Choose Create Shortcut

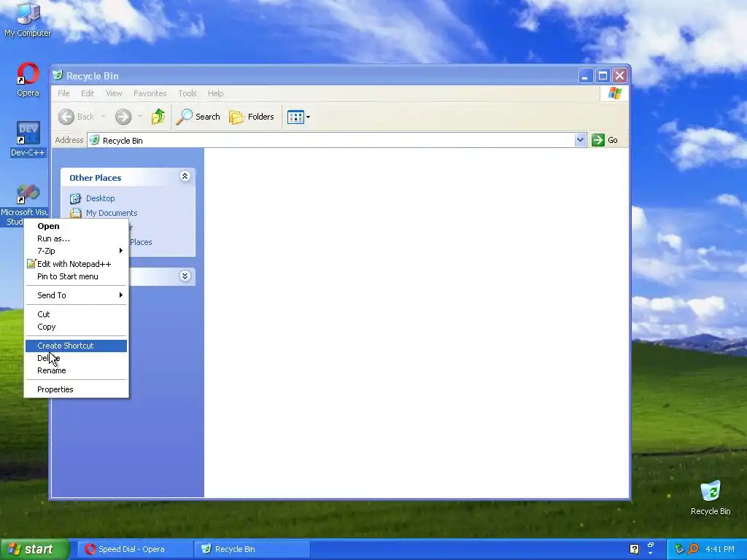[76, 346]
